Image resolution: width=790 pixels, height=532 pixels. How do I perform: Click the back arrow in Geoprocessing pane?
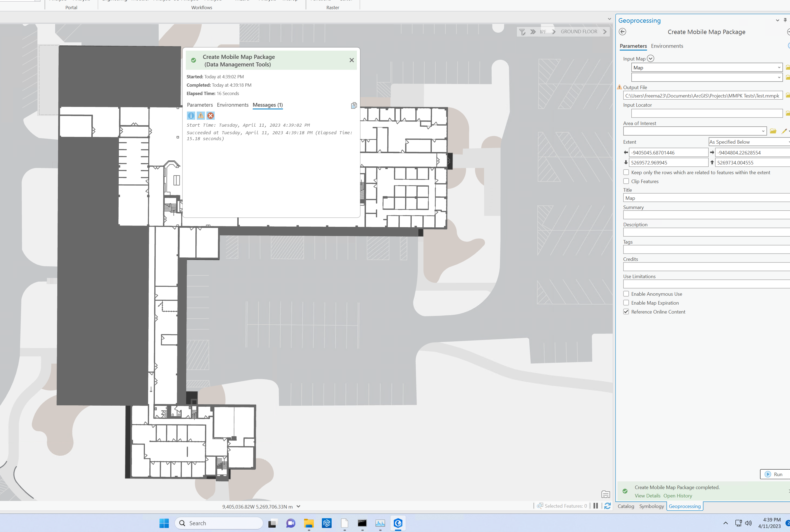(x=622, y=32)
